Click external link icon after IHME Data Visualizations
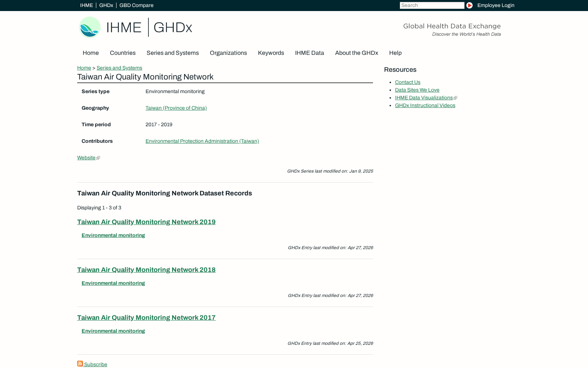Image resolution: width=588 pixels, height=368 pixels. click(455, 98)
